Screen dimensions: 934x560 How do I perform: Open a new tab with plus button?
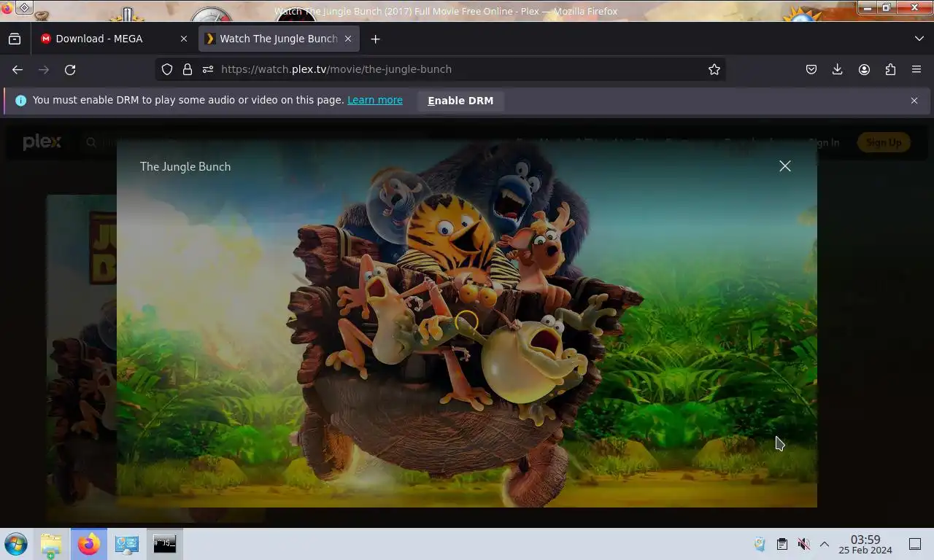pyautogui.click(x=375, y=39)
